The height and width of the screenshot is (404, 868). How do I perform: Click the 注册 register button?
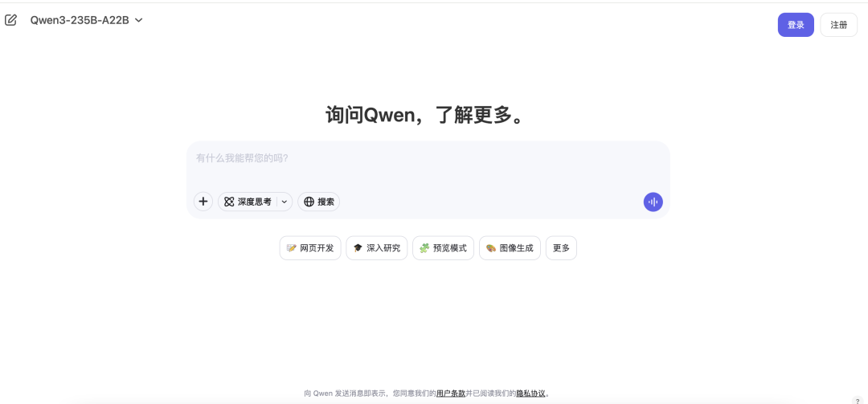pos(838,25)
